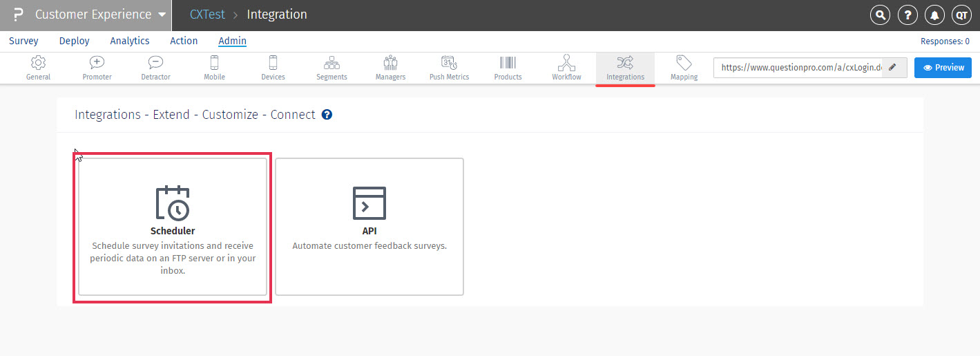
Task: Click the blue help icon beside Integrations heading
Action: tap(327, 115)
